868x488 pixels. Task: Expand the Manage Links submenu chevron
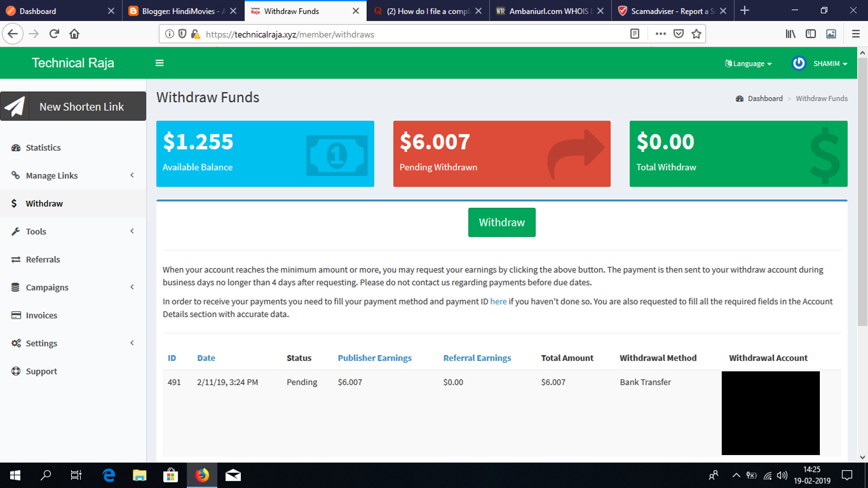click(132, 175)
